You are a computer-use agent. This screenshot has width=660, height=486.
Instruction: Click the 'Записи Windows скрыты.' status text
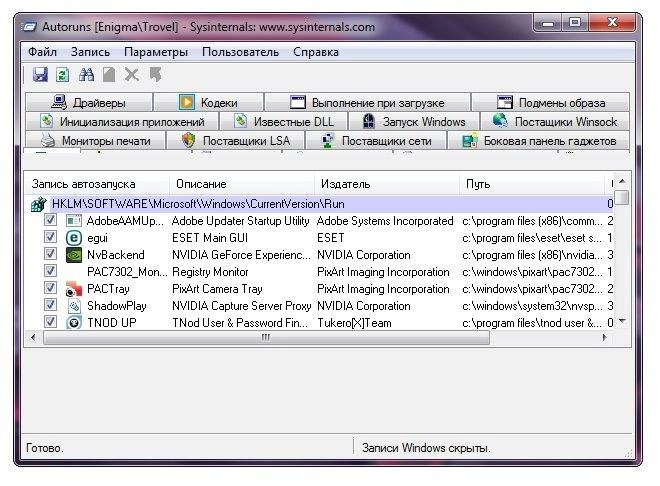(x=426, y=448)
